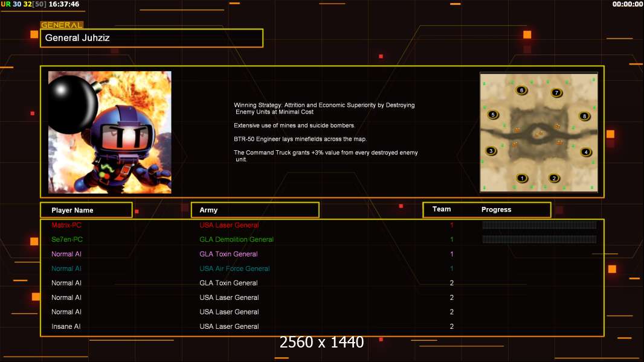This screenshot has height=362, width=644.
Task: Click start position 3 on the minimap
Action: 491,151
